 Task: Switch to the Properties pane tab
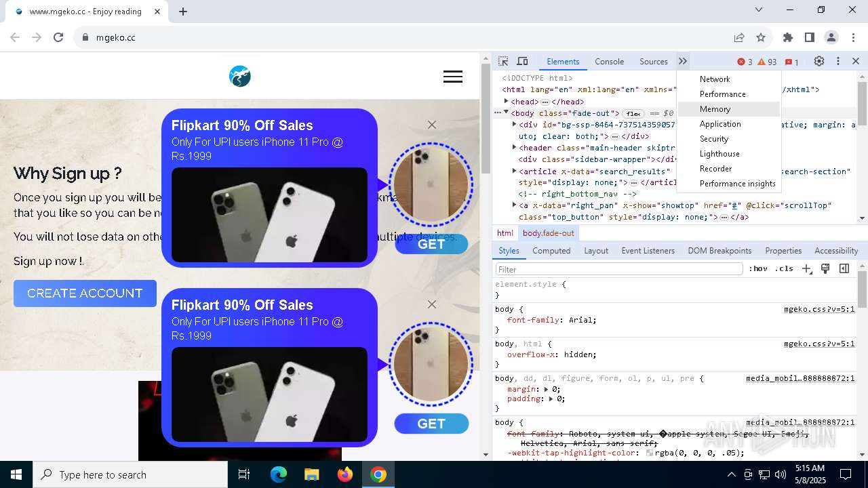(x=783, y=251)
